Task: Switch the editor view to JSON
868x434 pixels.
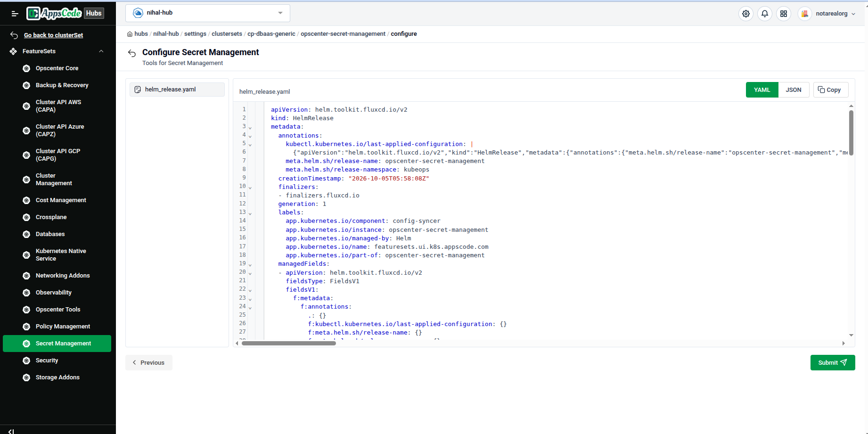Action: (794, 90)
